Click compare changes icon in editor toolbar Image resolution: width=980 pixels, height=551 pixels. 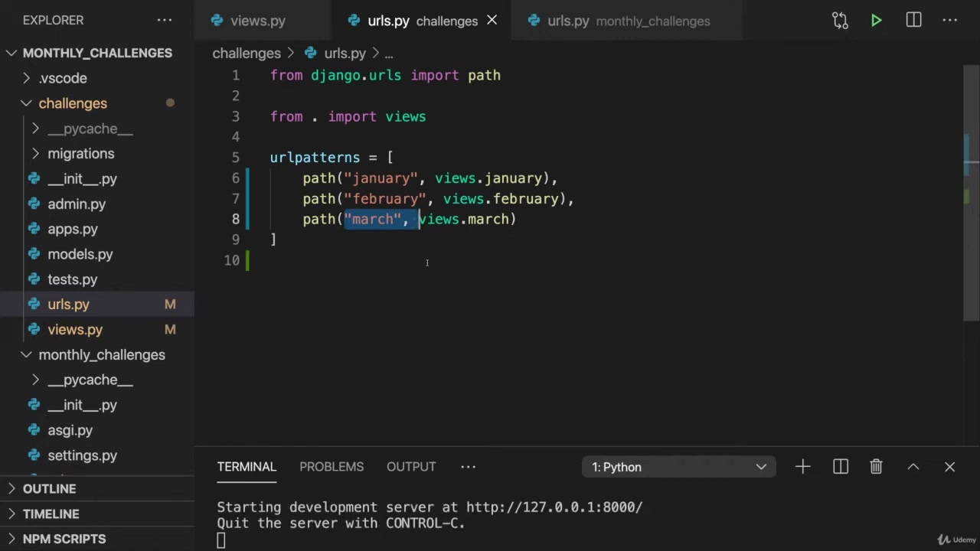coord(840,21)
